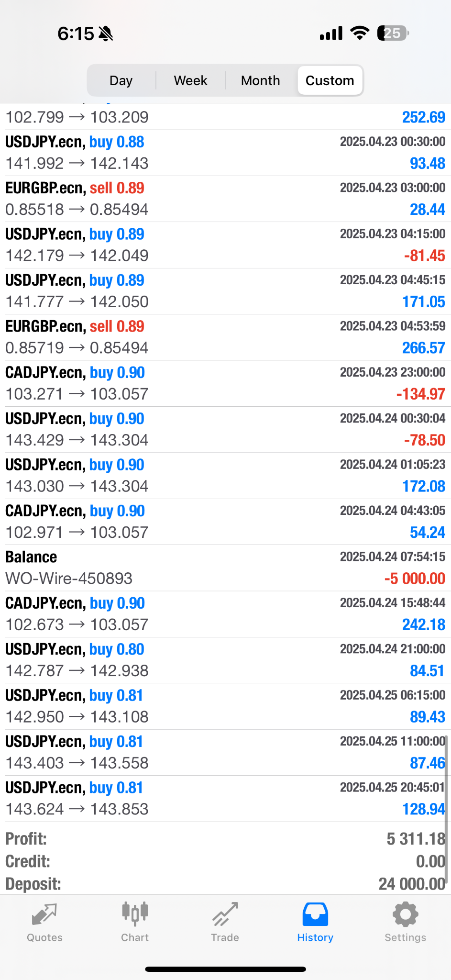Tap the Deposit summary row
Image resolution: width=451 pixels, height=980 pixels.
tap(225, 884)
